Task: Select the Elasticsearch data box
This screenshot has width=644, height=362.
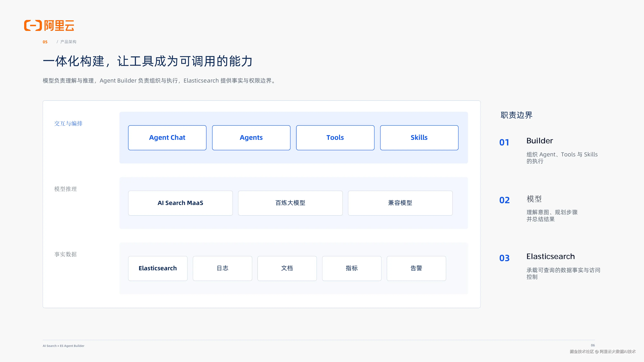Action: [x=158, y=268]
